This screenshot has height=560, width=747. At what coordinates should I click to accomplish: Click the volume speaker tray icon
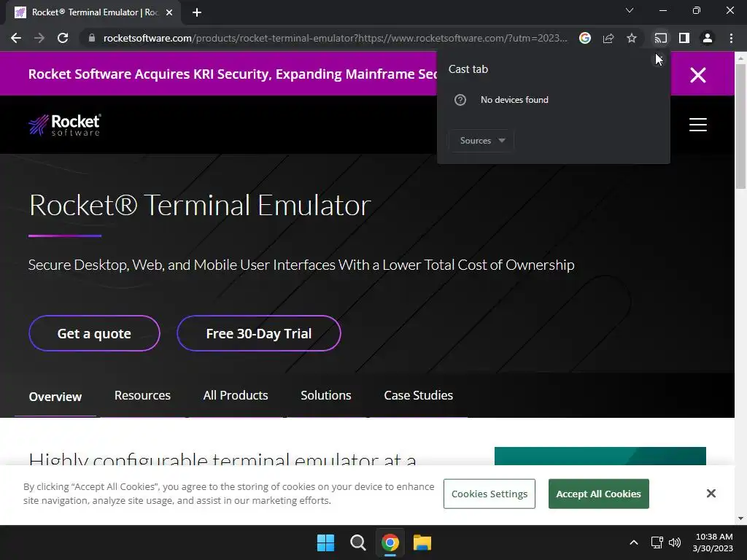(675, 542)
